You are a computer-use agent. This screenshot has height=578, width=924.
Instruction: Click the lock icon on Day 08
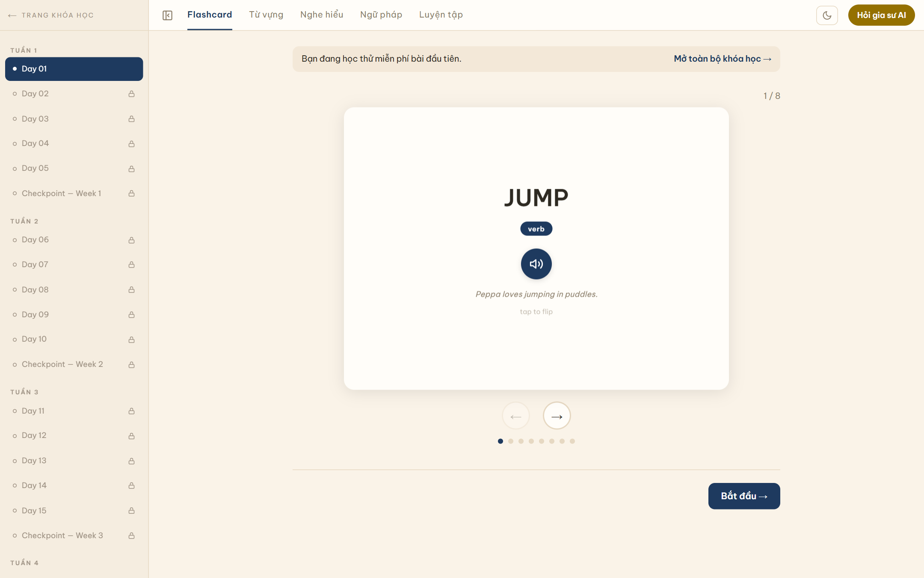pos(131,290)
